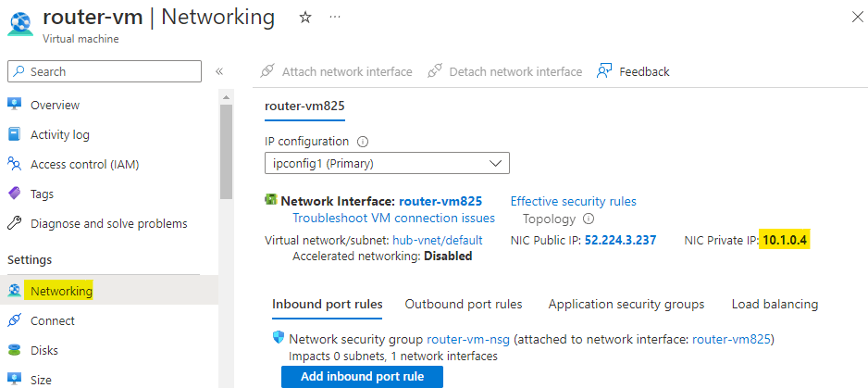Switch to Application security groups tab
Image resolution: width=868 pixels, height=388 pixels.
point(626,304)
